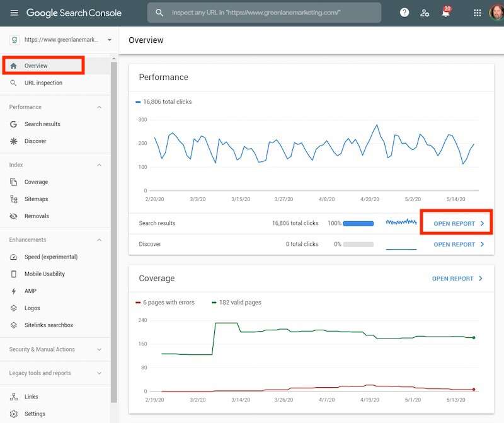Click the URL inspection magnifier icon

pyautogui.click(x=13, y=83)
